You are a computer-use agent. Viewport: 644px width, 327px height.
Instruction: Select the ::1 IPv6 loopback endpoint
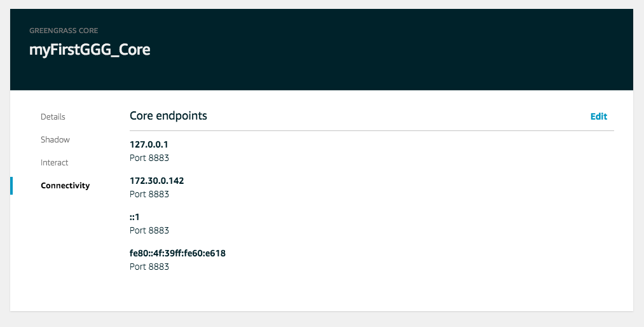(134, 217)
